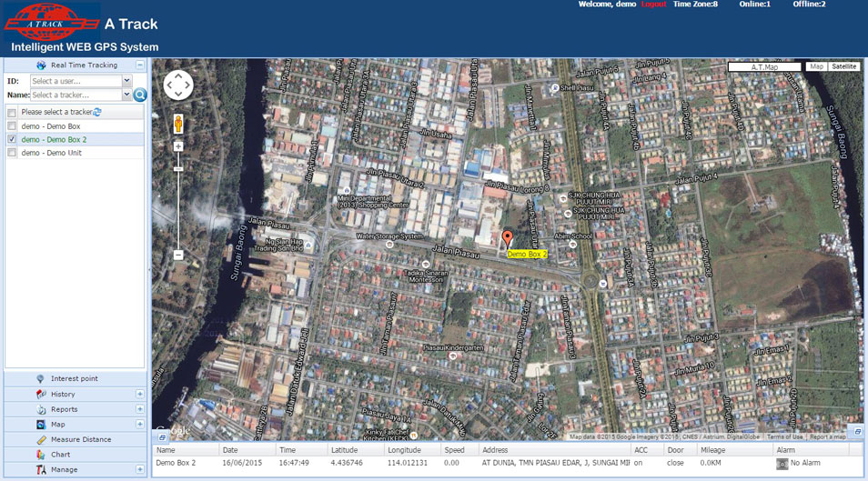The image size is (868, 481).
Task: Expand the History section
Action: [x=140, y=394]
